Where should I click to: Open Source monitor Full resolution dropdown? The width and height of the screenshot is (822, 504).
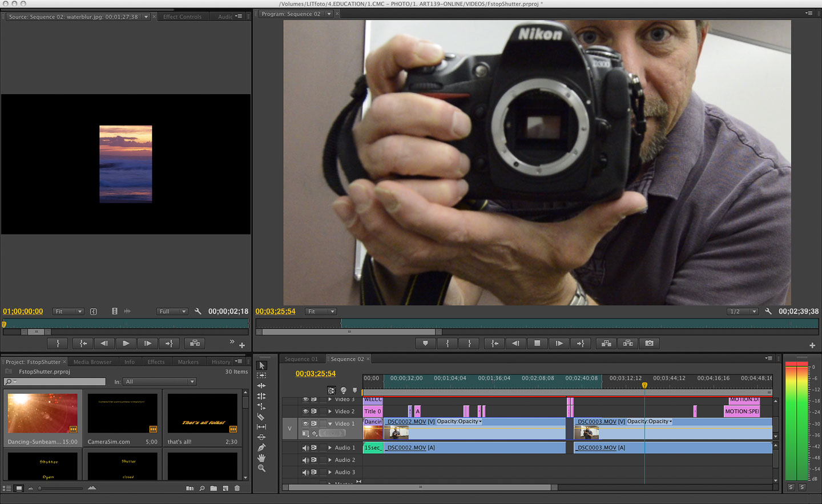[172, 311]
